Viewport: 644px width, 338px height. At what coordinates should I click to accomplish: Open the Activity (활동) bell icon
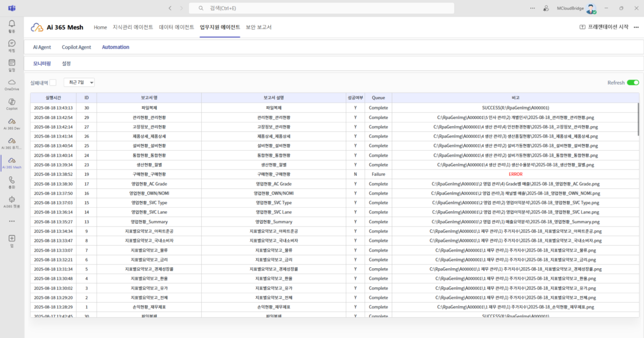(12, 24)
